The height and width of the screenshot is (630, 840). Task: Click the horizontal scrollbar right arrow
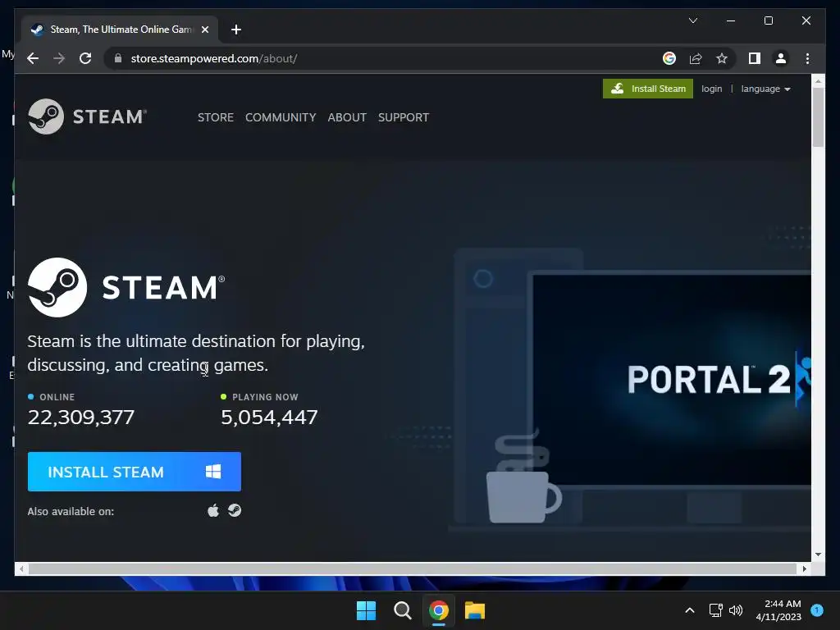[805, 569]
